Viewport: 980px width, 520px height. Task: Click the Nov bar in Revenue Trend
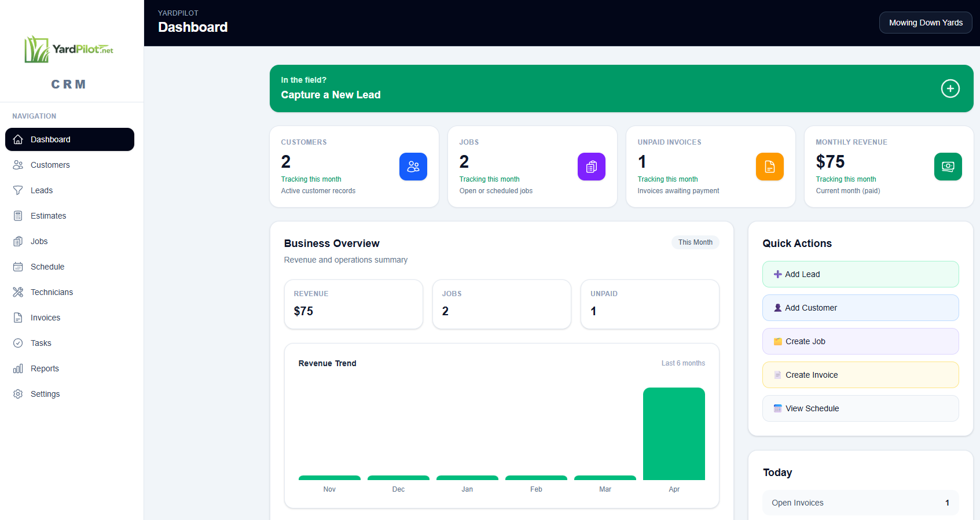329,478
